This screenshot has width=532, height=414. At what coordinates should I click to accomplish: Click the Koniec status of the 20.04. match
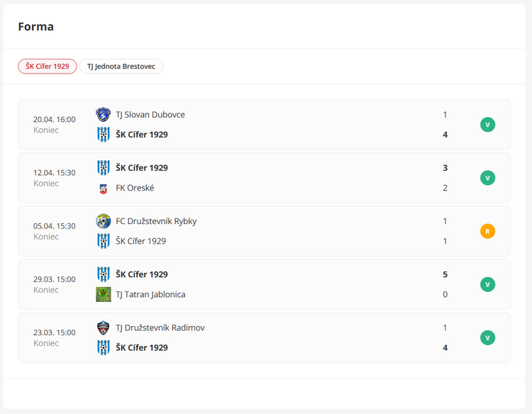click(46, 130)
